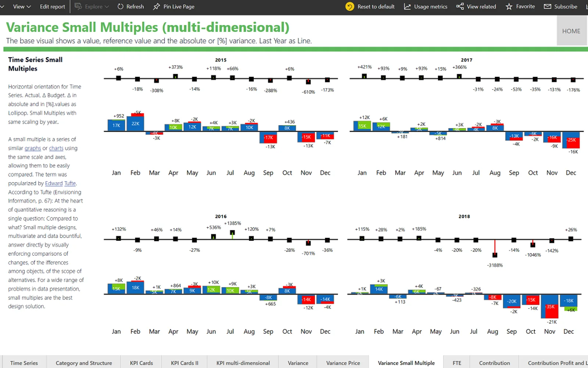Click the Subscribe envelope icon
This screenshot has width=588, height=368.
pos(548,7)
